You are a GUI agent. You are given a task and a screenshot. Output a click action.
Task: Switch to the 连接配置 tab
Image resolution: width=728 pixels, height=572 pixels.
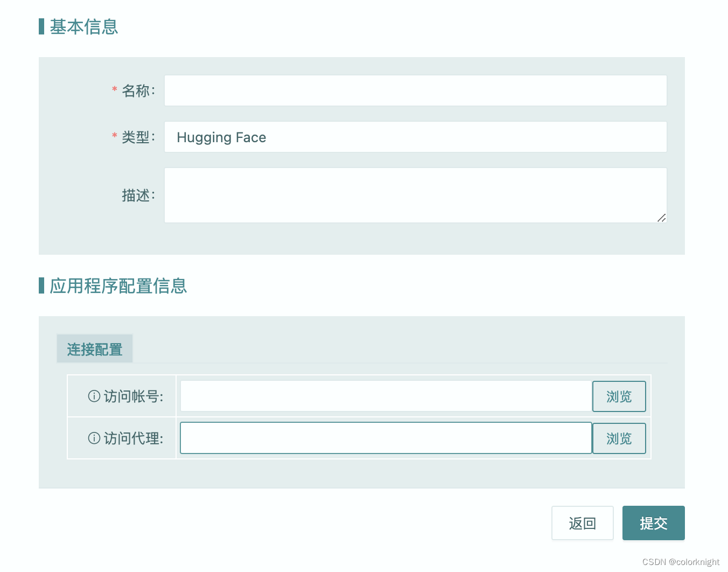(x=94, y=348)
